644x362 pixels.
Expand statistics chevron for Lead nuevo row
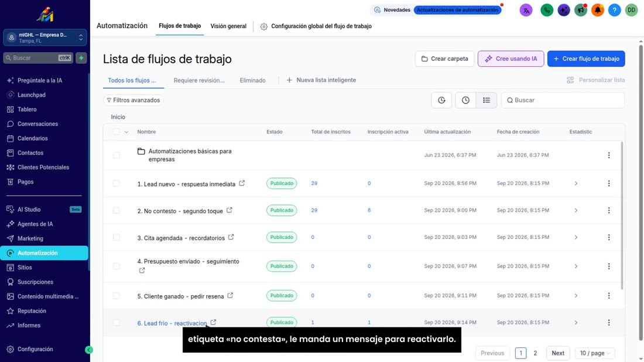pos(576,184)
